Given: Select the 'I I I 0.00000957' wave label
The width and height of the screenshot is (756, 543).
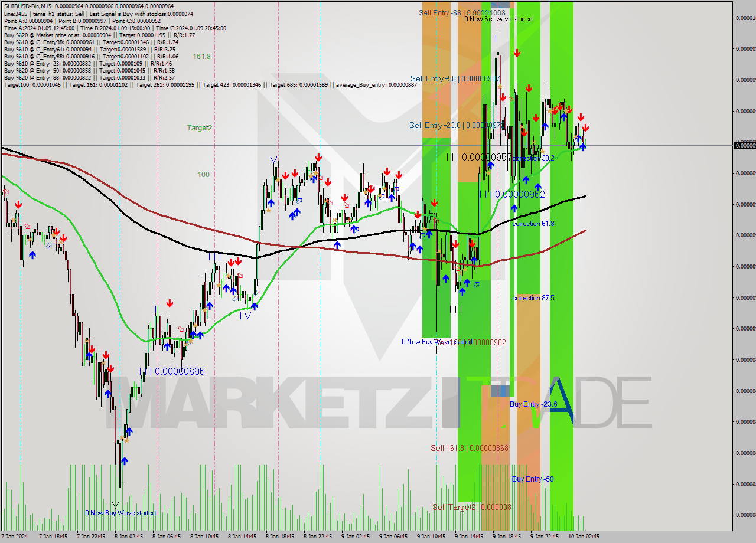Looking at the screenshot, I should 479,157.
